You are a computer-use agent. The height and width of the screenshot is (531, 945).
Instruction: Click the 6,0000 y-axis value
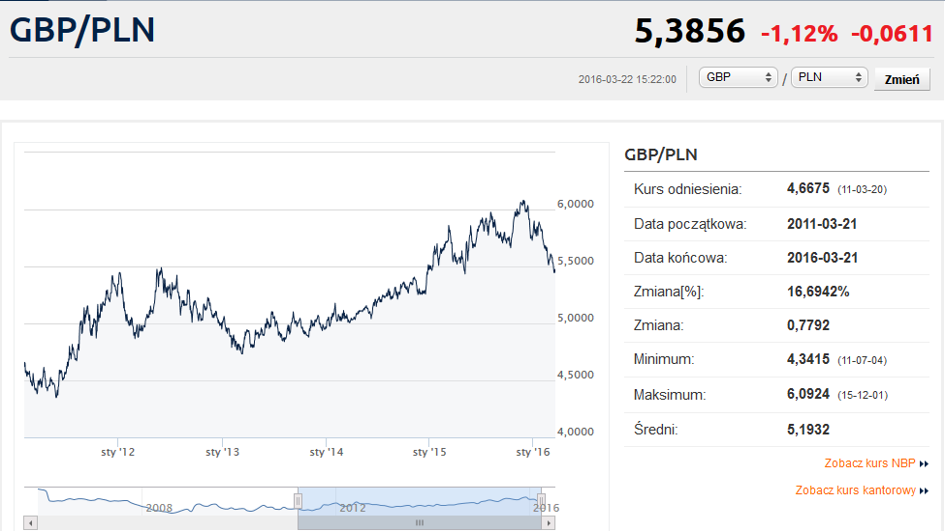click(x=575, y=204)
